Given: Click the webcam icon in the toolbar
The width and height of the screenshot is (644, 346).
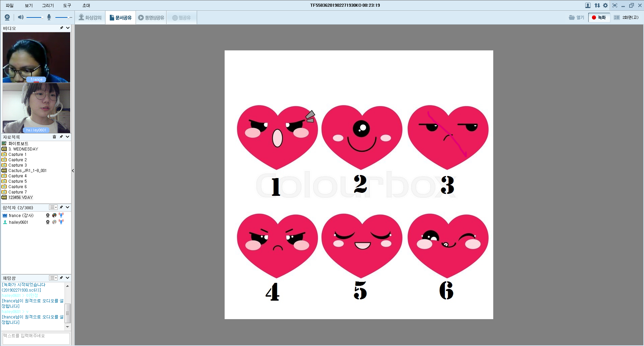Looking at the screenshot, I should 7,17.
